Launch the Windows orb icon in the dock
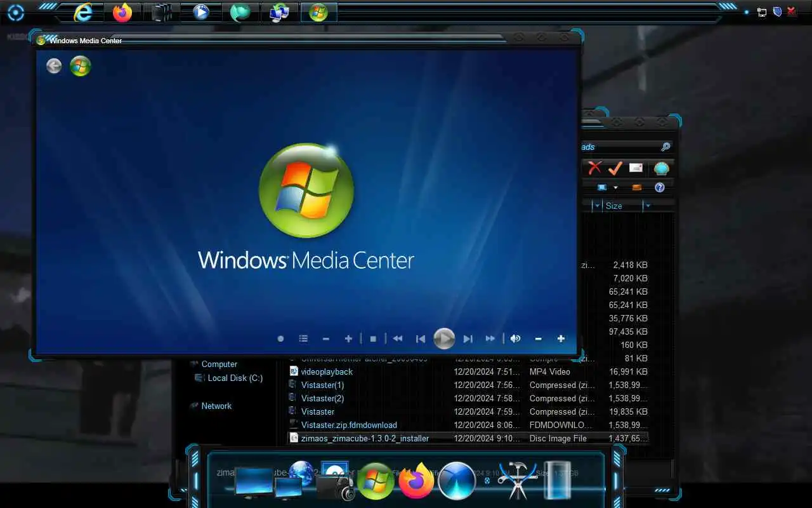Image resolution: width=812 pixels, height=508 pixels. pos(376,481)
